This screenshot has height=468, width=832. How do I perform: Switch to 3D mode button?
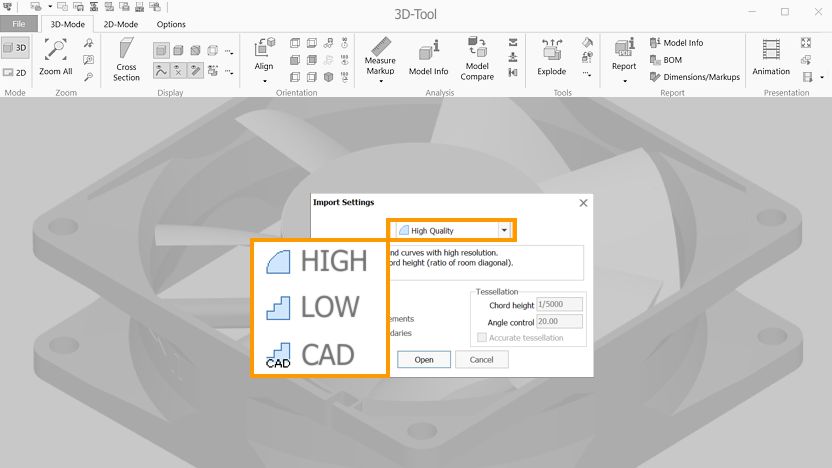coord(15,47)
